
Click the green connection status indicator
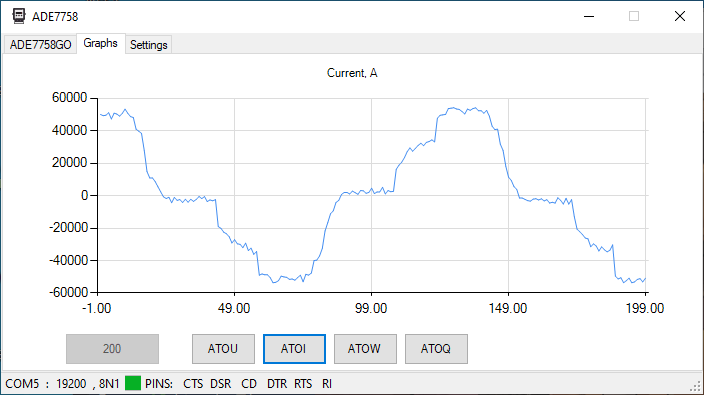(x=133, y=383)
